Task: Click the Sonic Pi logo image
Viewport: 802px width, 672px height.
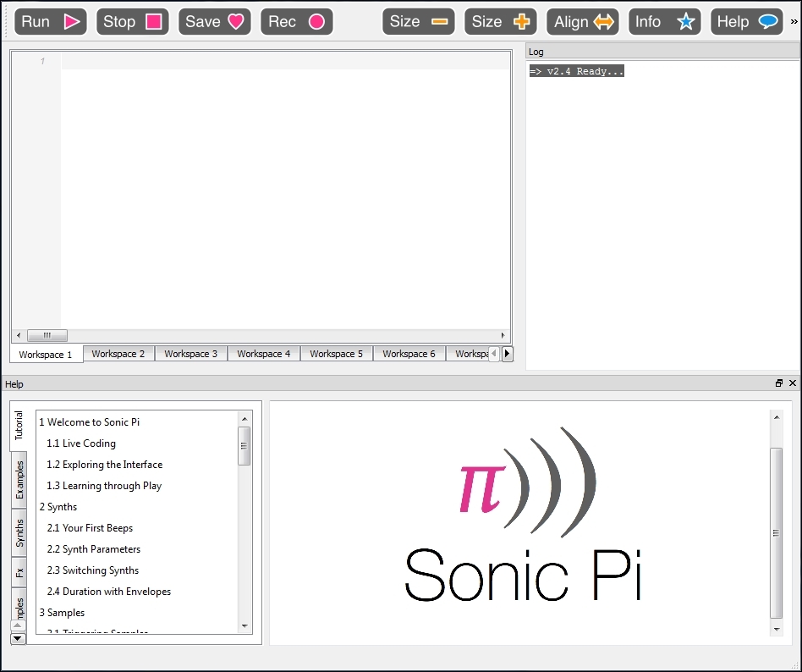Action: point(523,514)
